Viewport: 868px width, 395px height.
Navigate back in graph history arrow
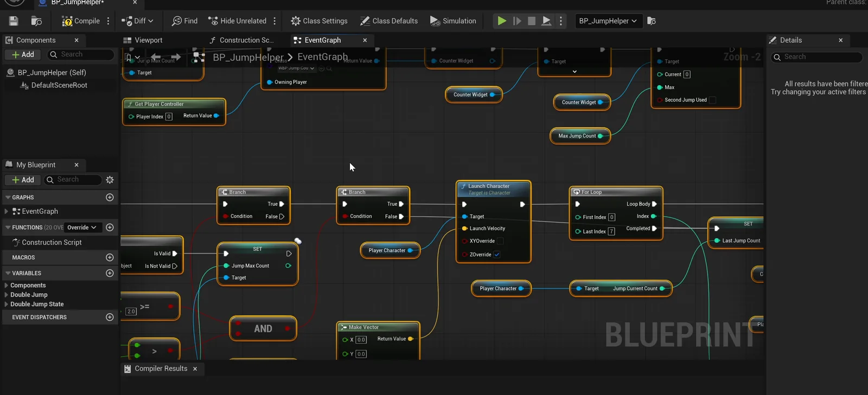(x=156, y=57)
